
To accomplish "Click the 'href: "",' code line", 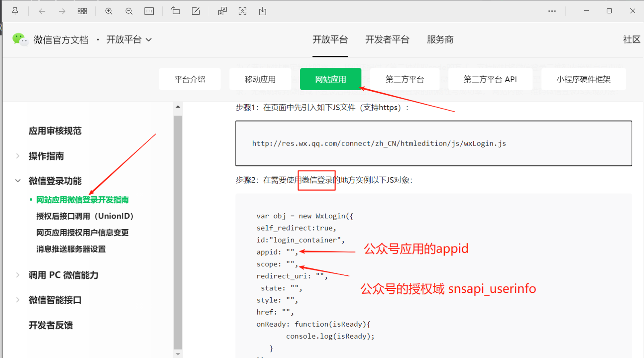I will [275, 312].
